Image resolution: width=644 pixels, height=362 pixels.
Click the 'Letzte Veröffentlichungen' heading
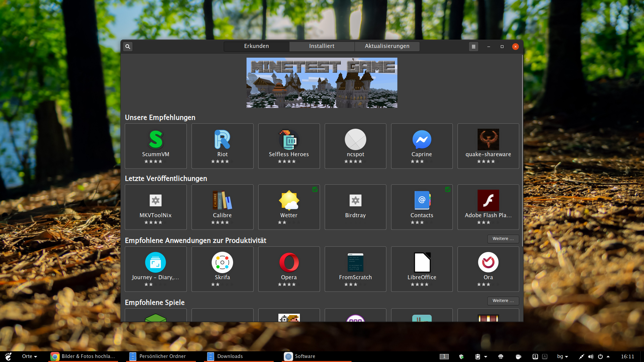(x=166, y=179)
